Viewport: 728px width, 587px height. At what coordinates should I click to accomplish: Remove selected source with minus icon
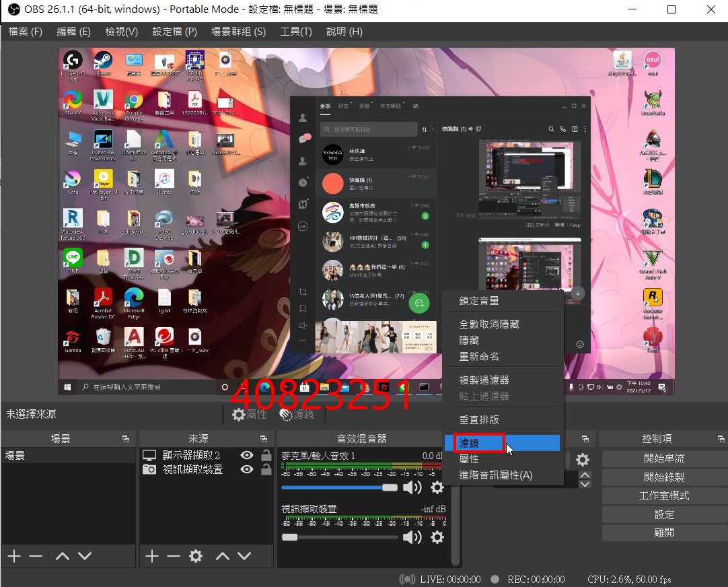[174, 556]
